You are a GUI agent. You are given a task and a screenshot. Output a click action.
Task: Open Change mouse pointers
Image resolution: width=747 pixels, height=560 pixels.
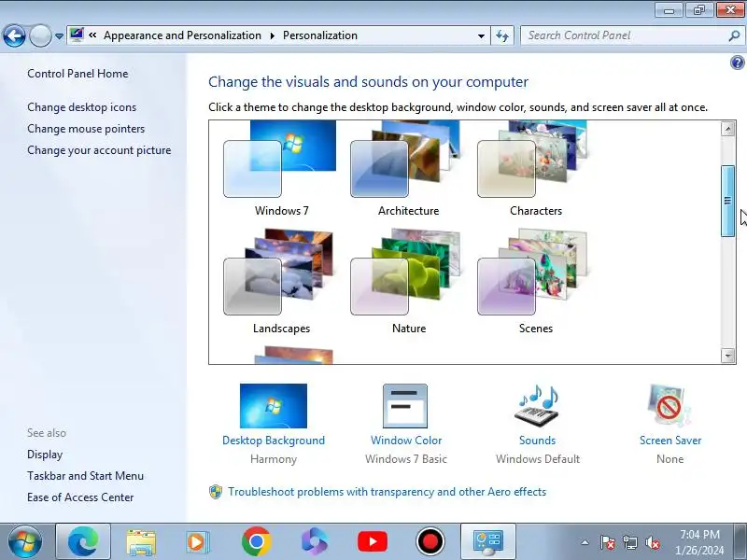(86, 129)
